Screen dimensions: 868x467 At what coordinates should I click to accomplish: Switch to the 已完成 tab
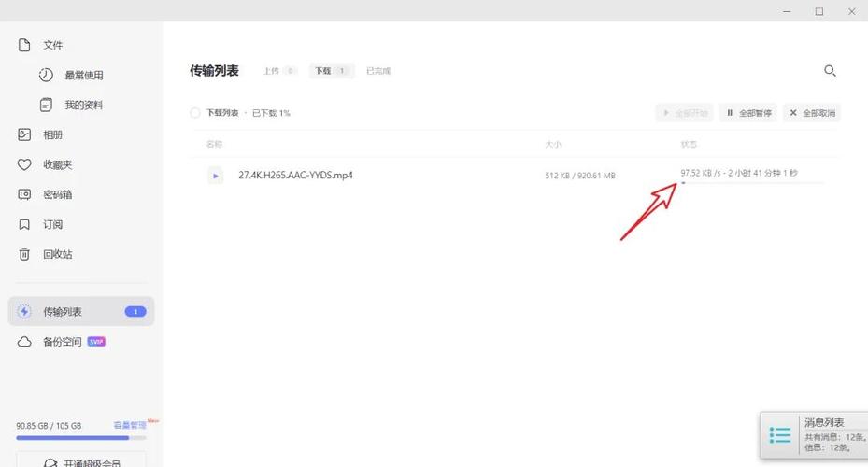[x=378, y=71]
